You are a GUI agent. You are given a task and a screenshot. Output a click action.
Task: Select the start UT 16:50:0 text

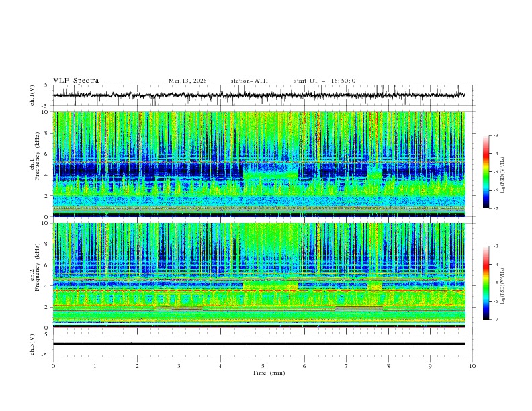(x=324, y=81)
